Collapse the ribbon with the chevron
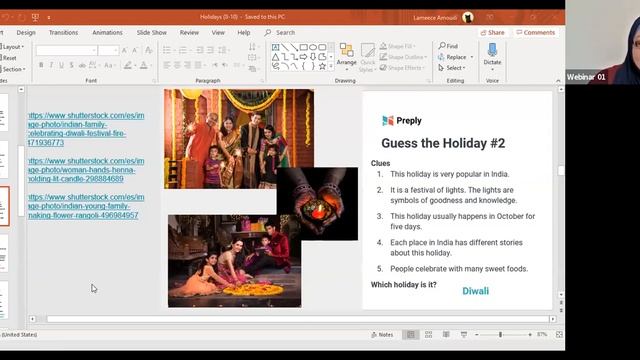Viewport: 640px width, 360px height. pos(558,81)
